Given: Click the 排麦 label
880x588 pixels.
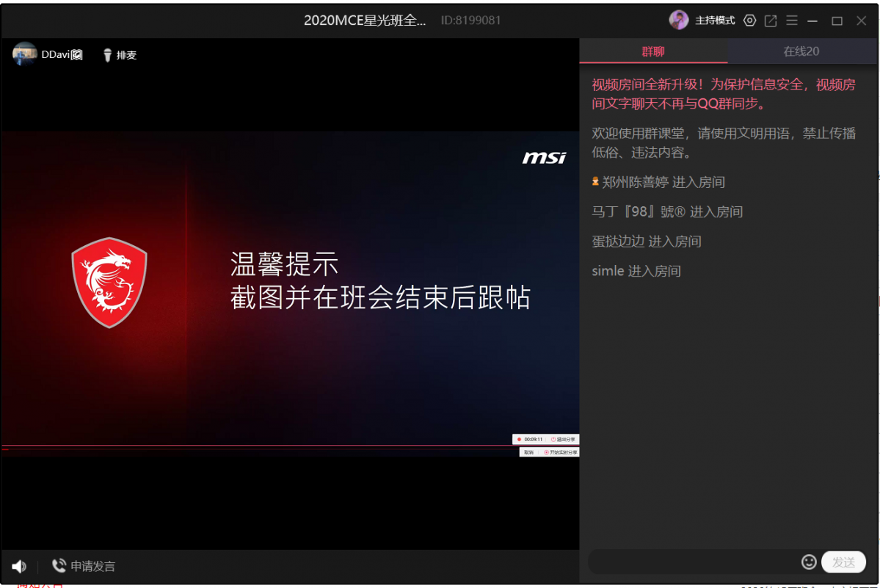Looking at the screenshot, I should point(126,55).
